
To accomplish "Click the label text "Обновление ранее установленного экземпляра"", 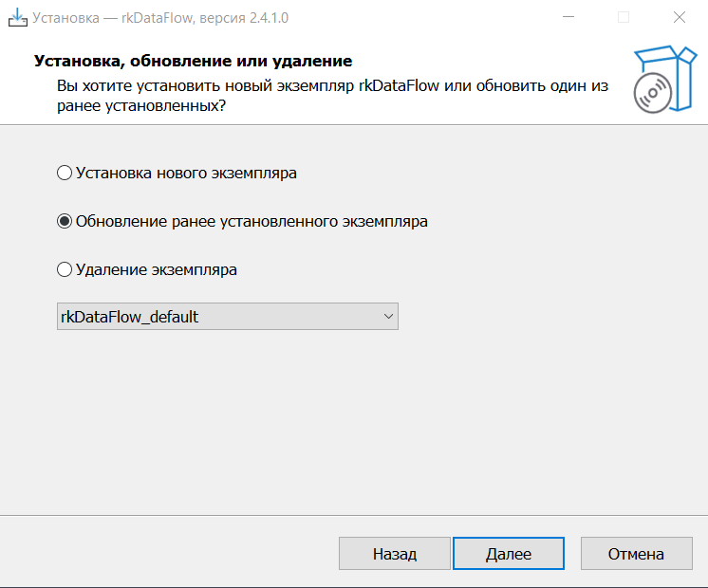I will (x=252, y=222).
